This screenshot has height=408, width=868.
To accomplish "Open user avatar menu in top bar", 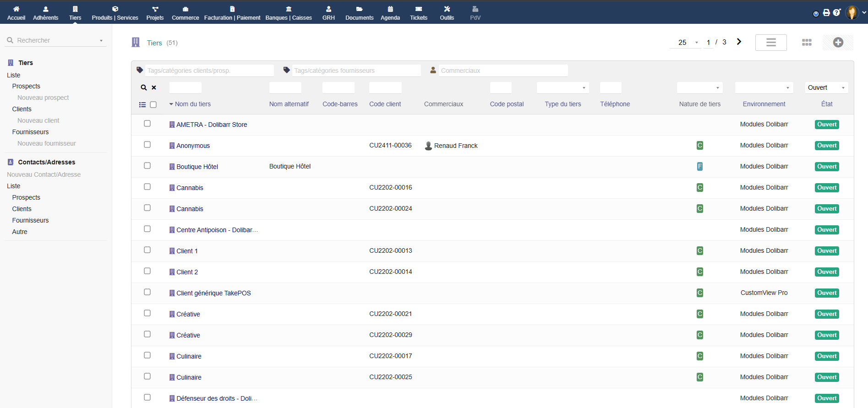I will [x=852, y=13].
